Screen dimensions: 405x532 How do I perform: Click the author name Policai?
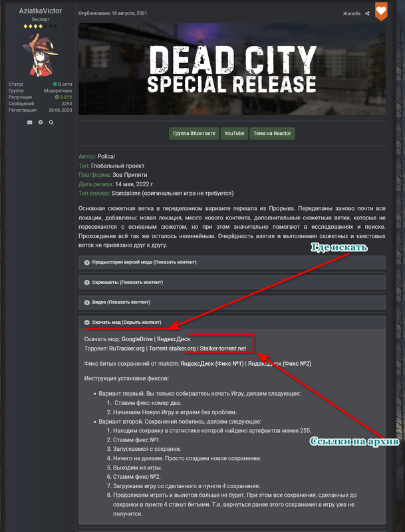click(x=106, y=156)
